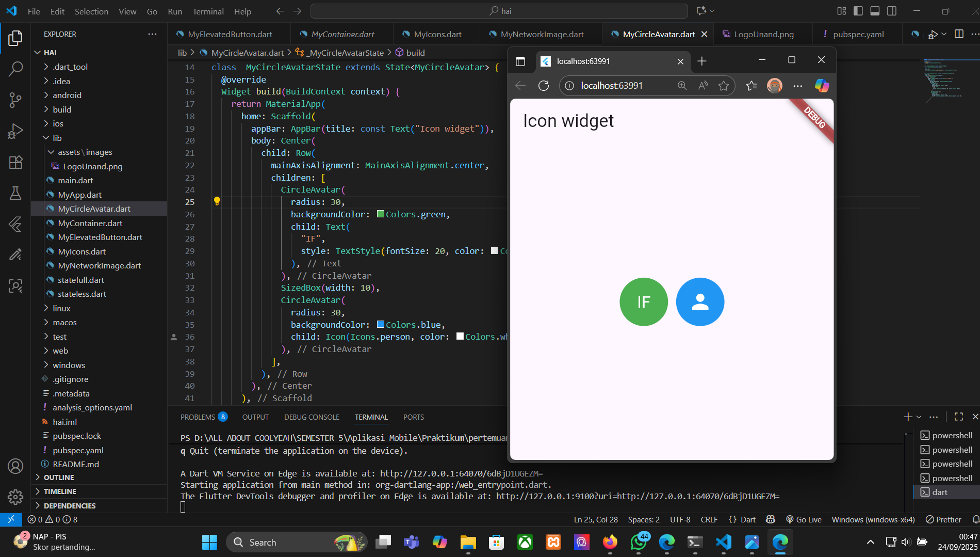
Task: Open the Manage gear settings icon
Action: pyautogui.click(x=15, y=497)
